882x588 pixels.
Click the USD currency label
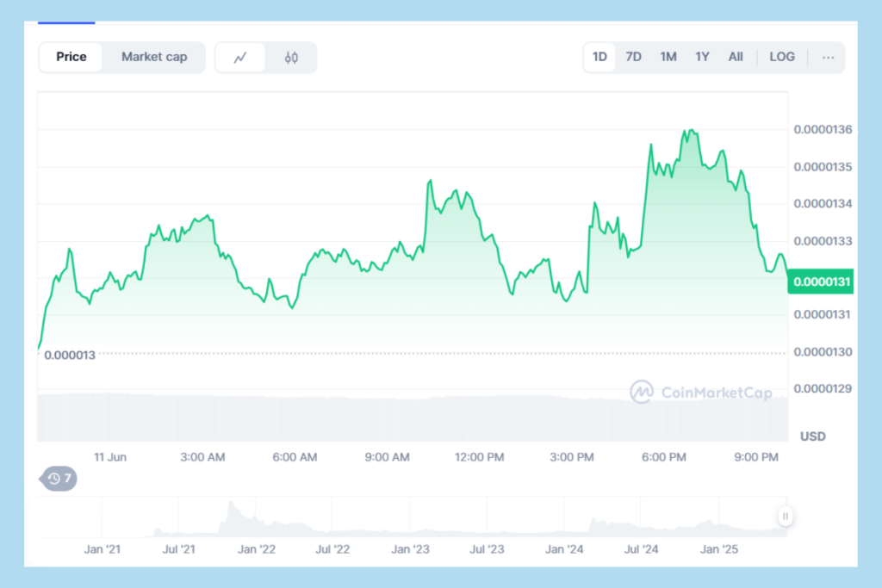[813, 436]
